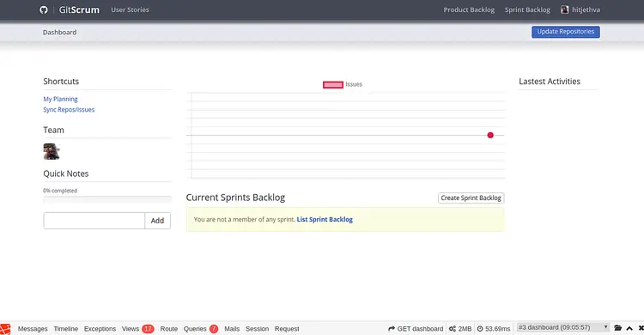644x335 pixels.
Task: Close the debugbar with the X icon
Action: tap(641, 328)
